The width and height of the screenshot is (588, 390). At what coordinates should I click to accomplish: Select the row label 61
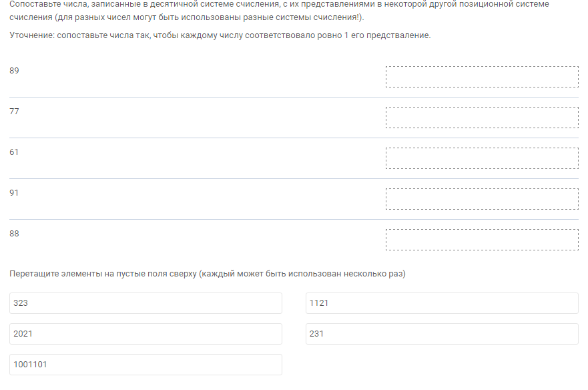14,152
